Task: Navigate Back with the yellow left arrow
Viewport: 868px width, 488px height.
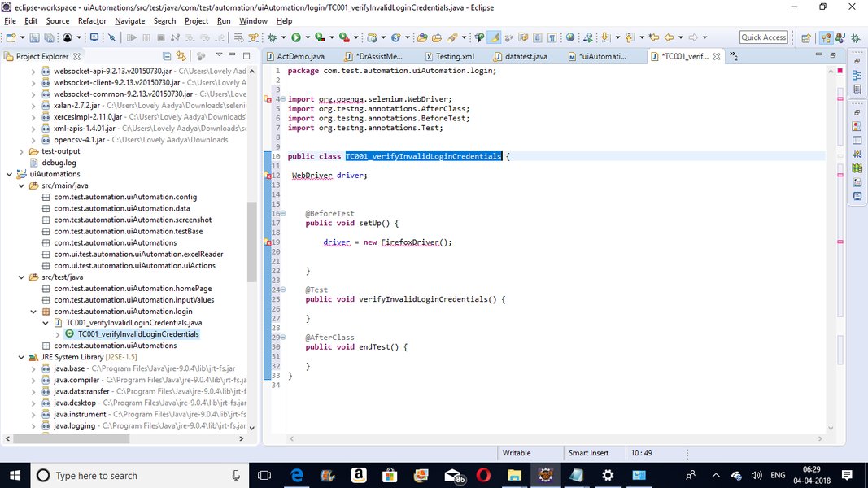Action: 670,37
